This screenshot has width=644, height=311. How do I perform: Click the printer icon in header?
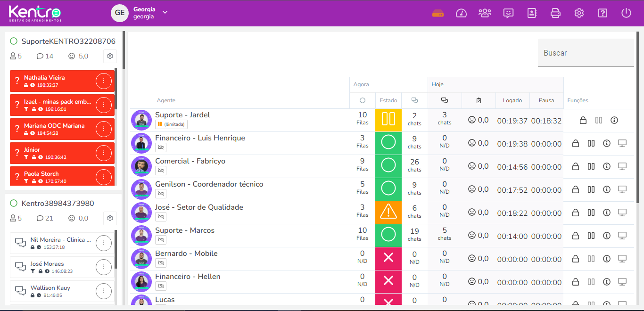[555, 13]
